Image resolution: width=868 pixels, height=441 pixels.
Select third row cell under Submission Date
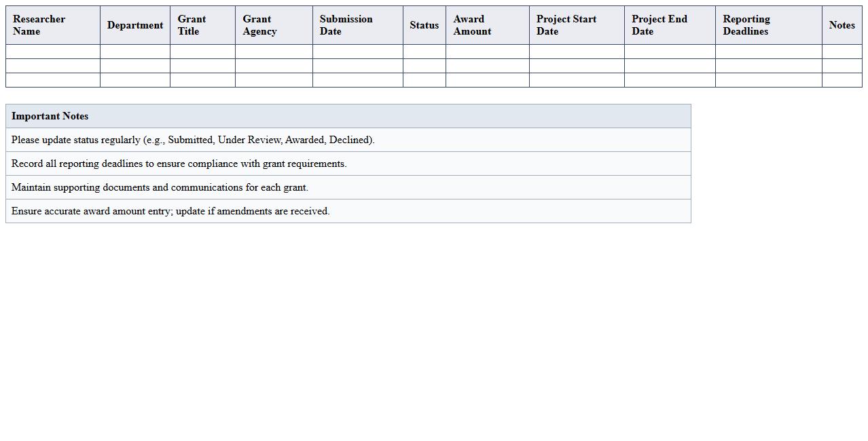pos(357,80)
